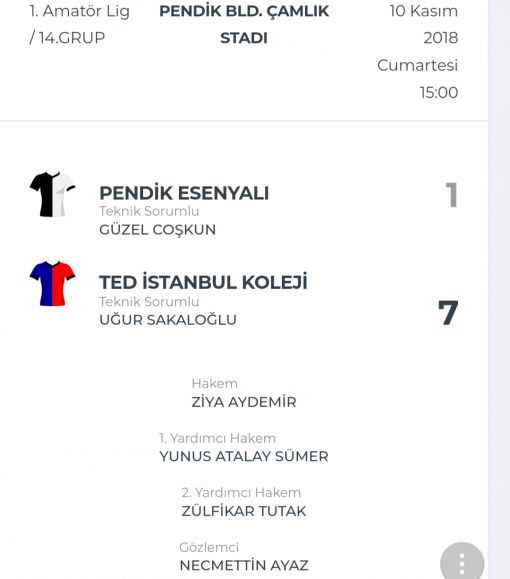Tap observer name NECMETTİN AYAZ

(x=244, y=565)
